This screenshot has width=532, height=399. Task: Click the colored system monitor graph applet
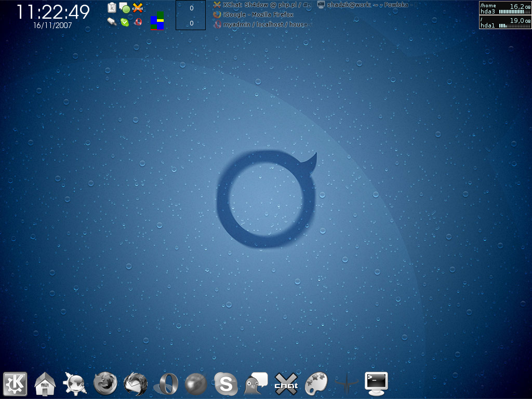point(157,21)
